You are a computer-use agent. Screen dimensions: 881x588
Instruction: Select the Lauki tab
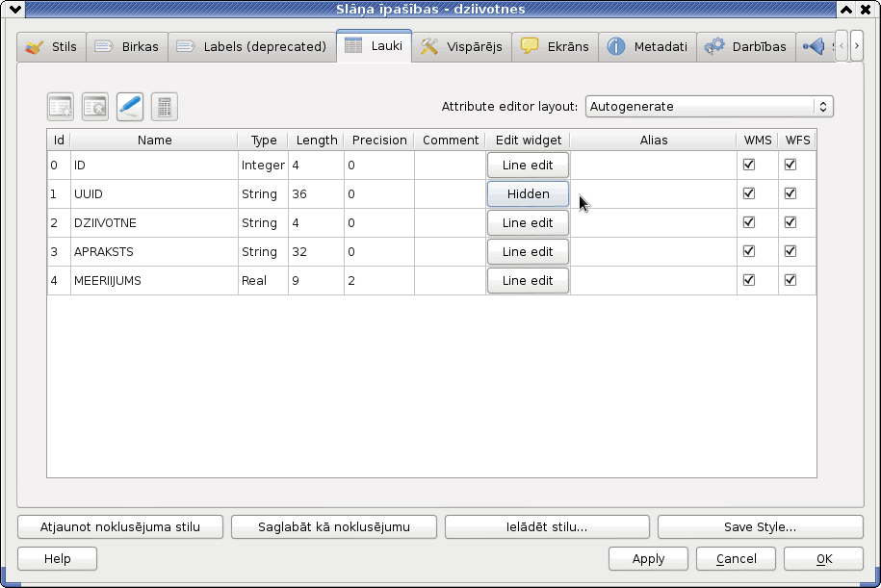click(375, 45)
